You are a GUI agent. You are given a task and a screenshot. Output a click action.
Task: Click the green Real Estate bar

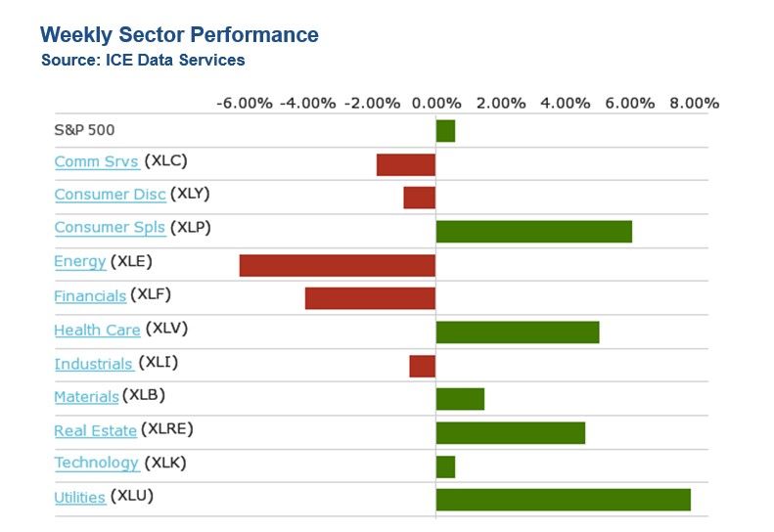coord(510,432)
